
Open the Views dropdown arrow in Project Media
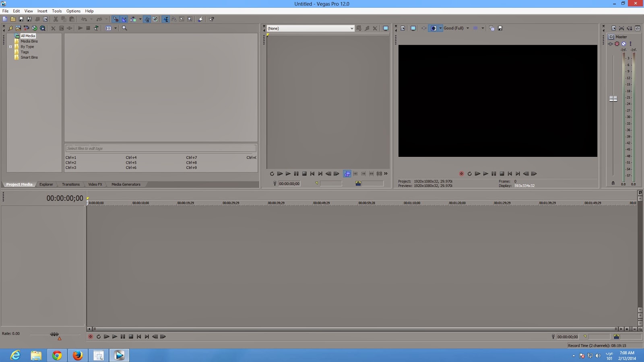[x=116, y=28]
